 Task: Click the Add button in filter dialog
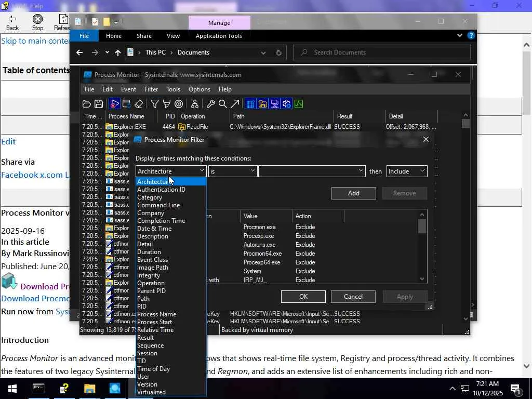click(x=353, y=193)
